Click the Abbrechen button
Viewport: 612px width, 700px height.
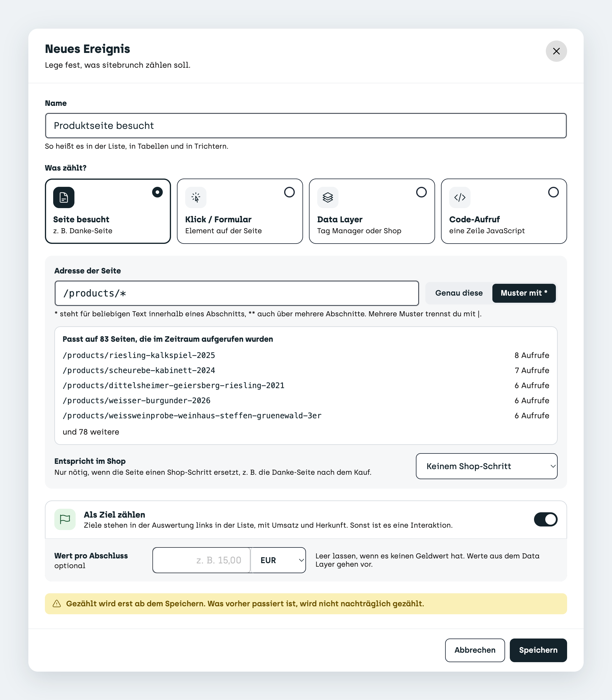point(475,650)
